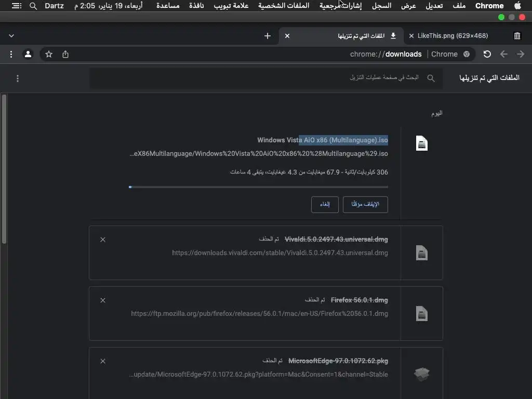
Task: Close the downloads tab
Action: pyautogui.click(x=287, y=36)
